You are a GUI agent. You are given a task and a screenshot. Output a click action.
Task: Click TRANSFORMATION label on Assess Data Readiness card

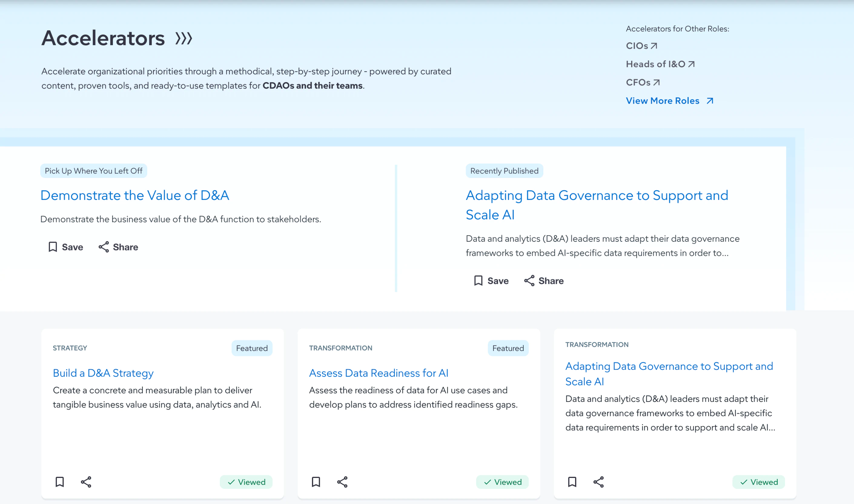pos(341,348)
